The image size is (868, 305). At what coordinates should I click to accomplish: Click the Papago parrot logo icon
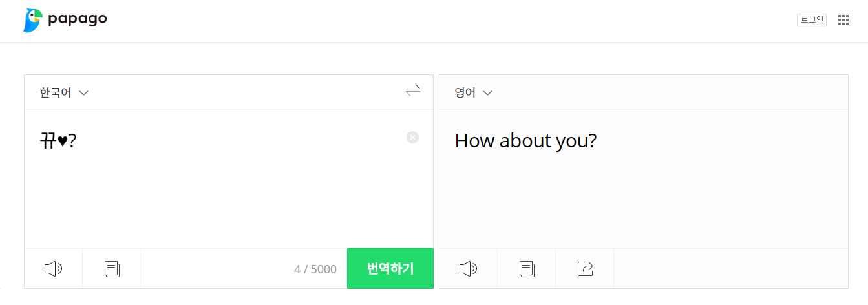(33, 20)
